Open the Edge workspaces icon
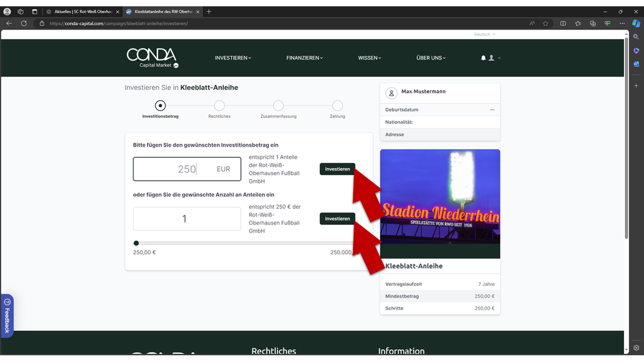The width and height of the screenshot is (644, 362). click(x=20, y=11)
